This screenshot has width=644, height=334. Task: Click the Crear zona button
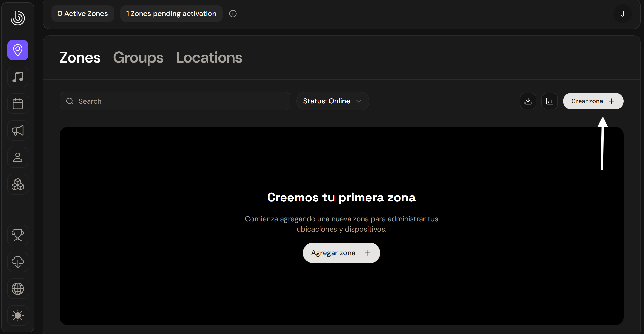point(593,101)
